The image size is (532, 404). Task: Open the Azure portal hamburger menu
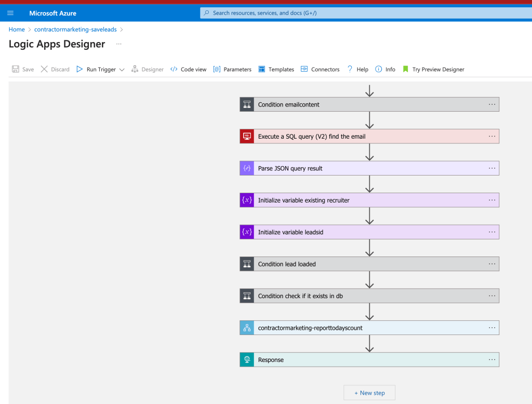(x=10, y=13)
